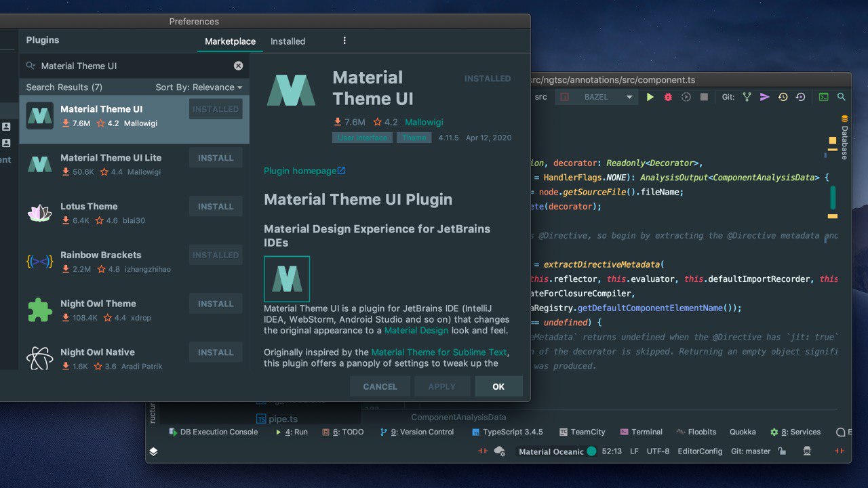Click the plugin search input field

point(134,66)
